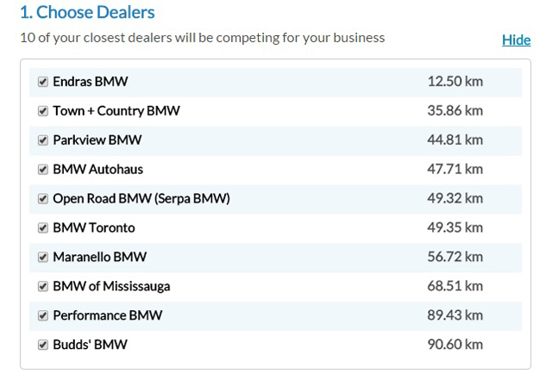552x392 pixels.
Task: Select the 56.72 km distance
Action: point(455,257)
